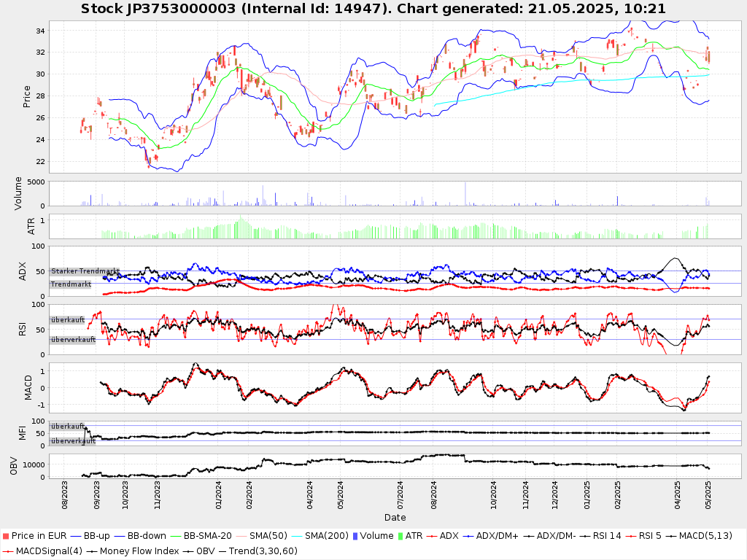
Task: Select the ADX/DM+ legend entry
Action: [x=490, y=536]
